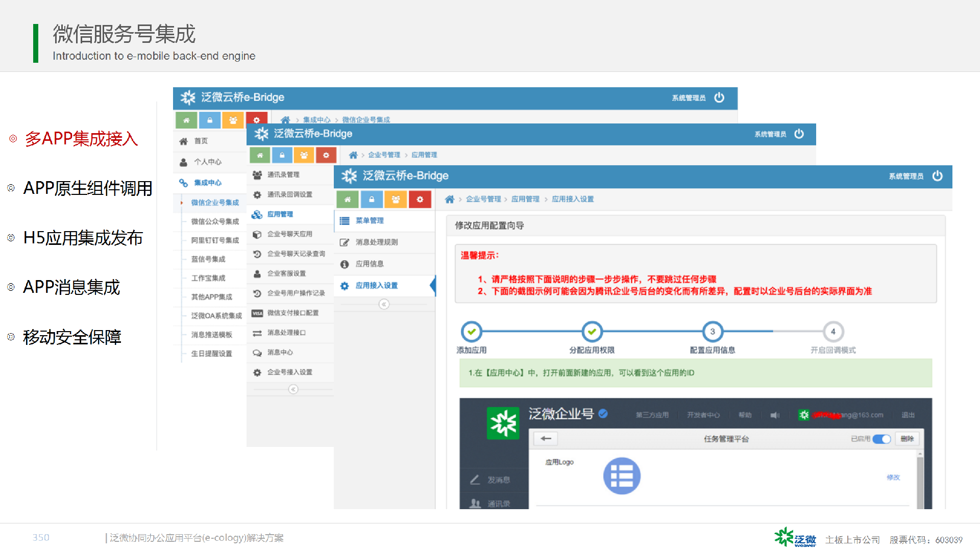The image size is (980, 551).
Task: Click the power icon in the middle Bridge window
Action: (799, 134)
